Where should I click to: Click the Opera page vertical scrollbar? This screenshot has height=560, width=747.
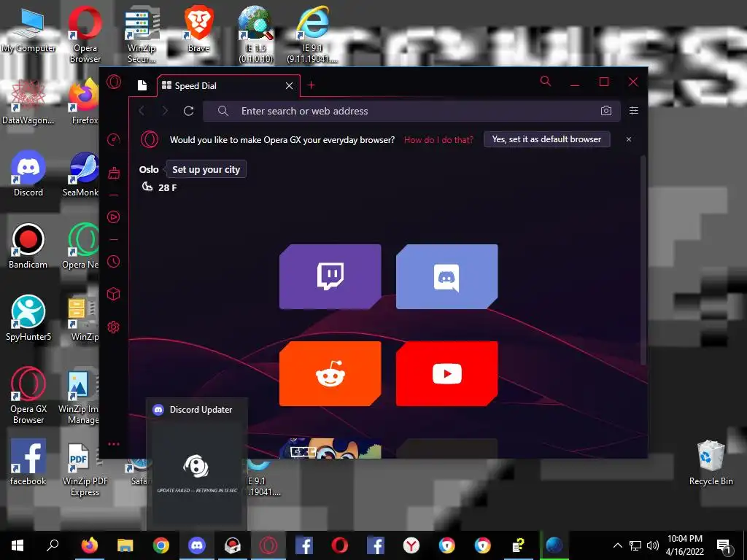click(643, 260)
